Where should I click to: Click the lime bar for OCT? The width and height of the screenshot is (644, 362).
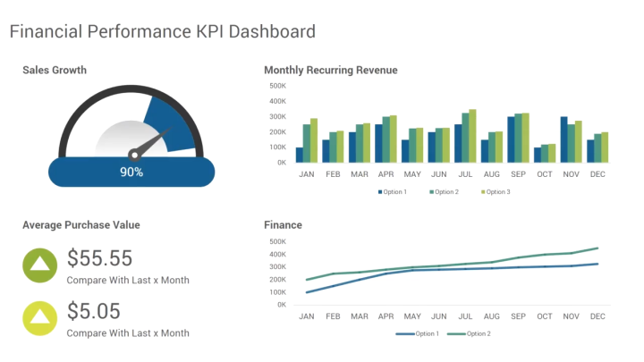tap(552, 153)
